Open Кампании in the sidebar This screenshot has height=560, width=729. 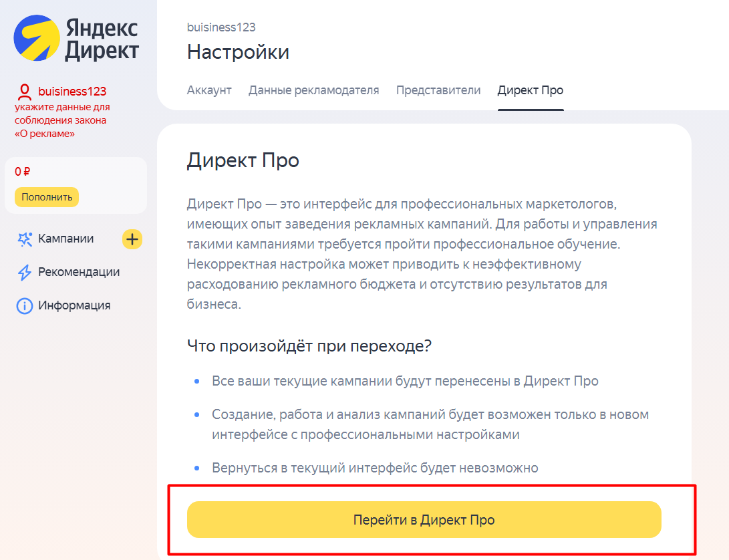[66, 239]
